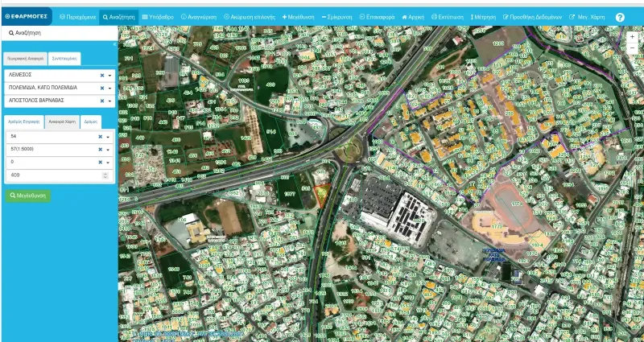The height and width of the screenshot is (342, 644).
Task: Expand the ΠΟΛΕΜΙΔΙΑ, ΚΑΤΩ ΠΟΛΕΜΙΔΙΑ dropdown
Action: [x=109, y=89]
